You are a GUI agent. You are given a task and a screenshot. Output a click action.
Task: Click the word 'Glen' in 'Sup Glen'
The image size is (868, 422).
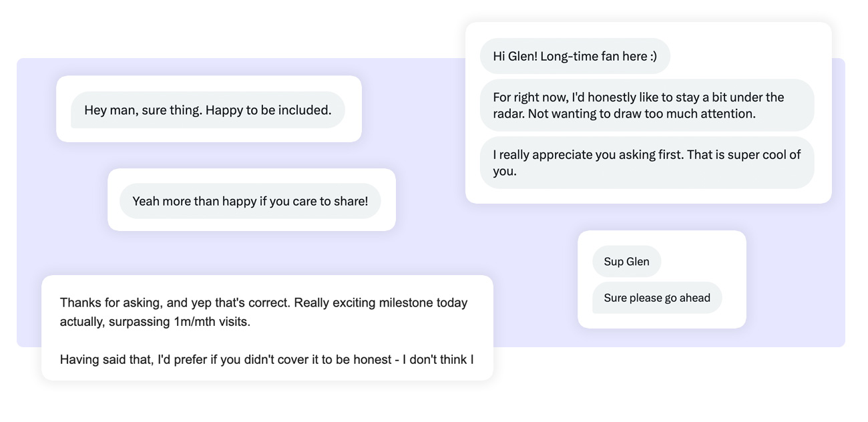pyautogui.click(x=638, y=262)
